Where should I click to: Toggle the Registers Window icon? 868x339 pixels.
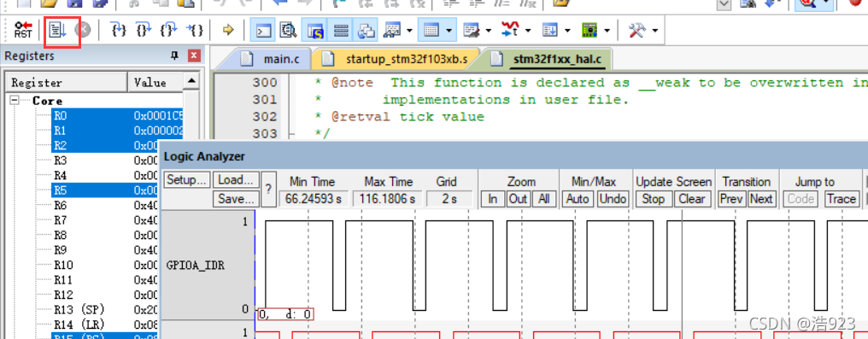pos(340,30)
